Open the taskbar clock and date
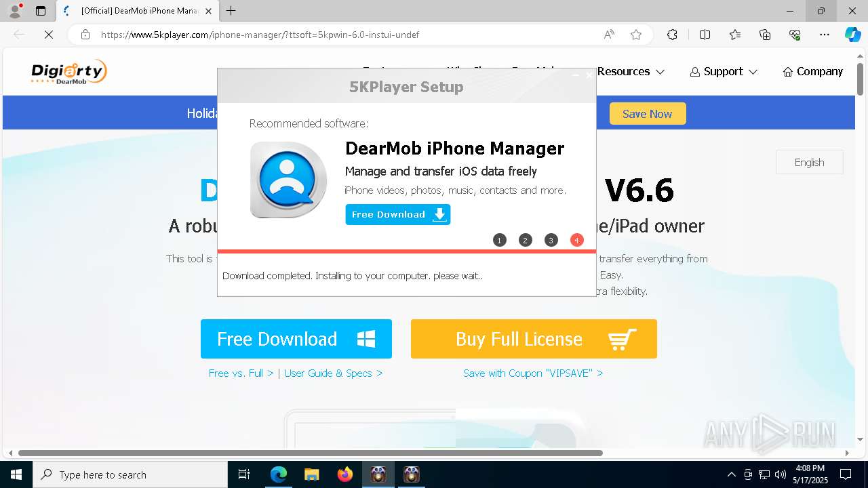 pyautogui.click(x=810, y=474)
